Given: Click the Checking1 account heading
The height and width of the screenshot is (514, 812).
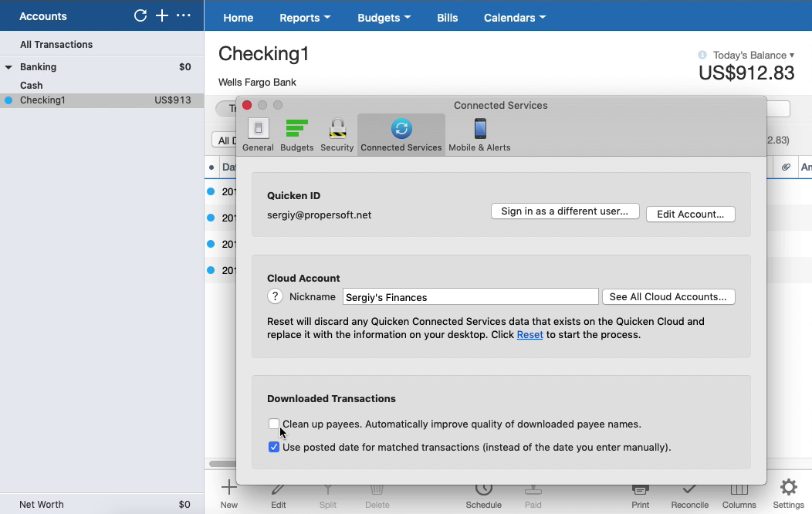Looking at the screenshot, I should point(263,54).
